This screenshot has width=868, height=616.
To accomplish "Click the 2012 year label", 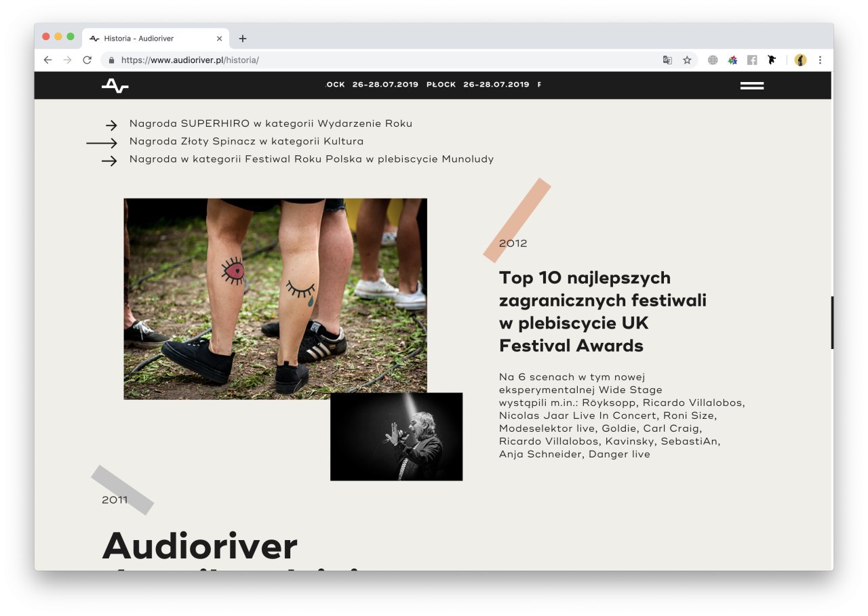I will point(513,243).
